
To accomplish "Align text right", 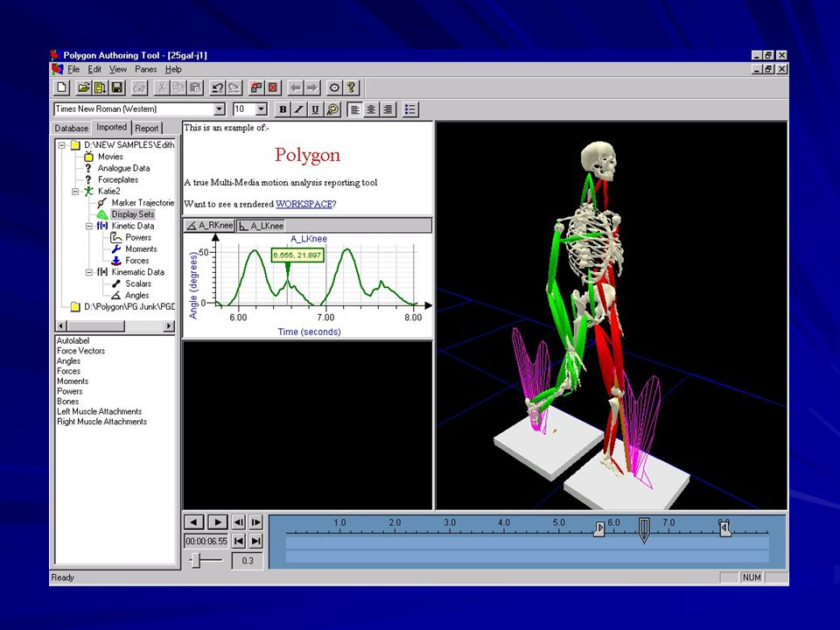I will (388, 109).
